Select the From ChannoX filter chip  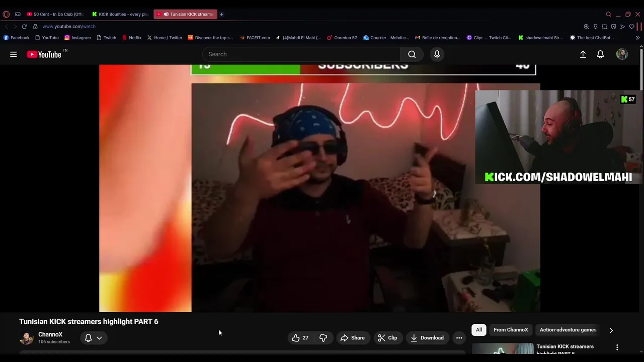pos(511,330)
